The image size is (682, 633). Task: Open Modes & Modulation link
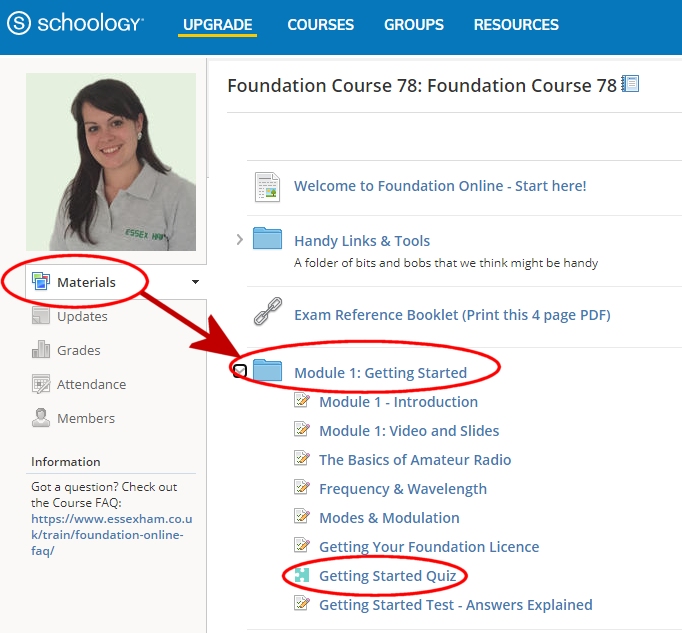point(389,518)
